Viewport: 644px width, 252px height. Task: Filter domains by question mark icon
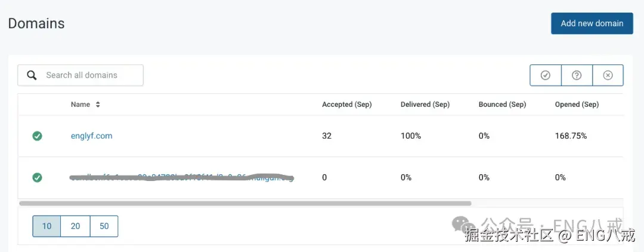pos(577,75)
